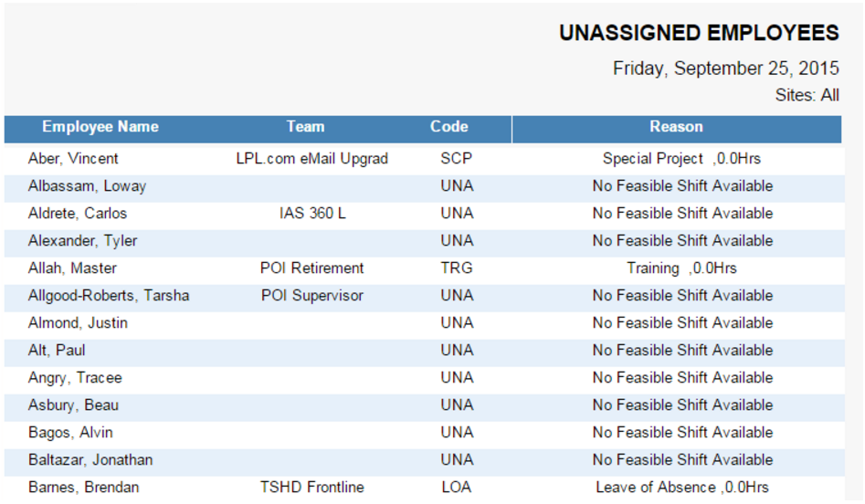
Task: Select the Alexander, Tyler row
Action: click(82, 241)
